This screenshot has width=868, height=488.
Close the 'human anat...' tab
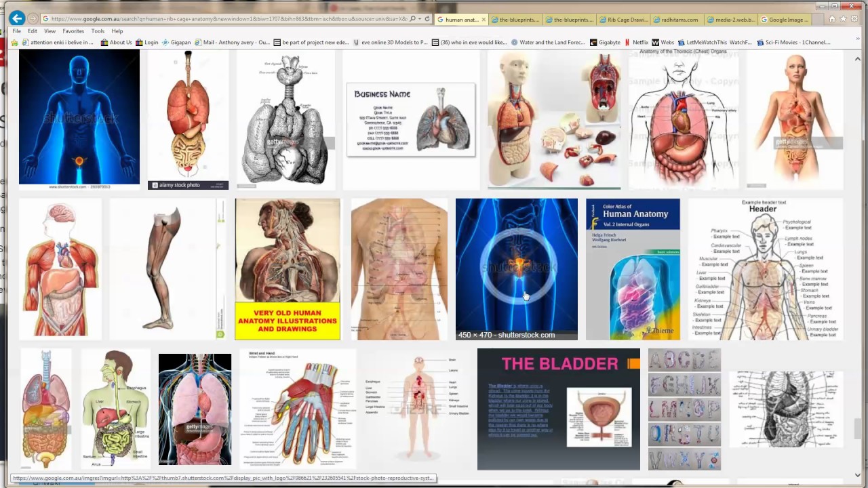pos(484,20)
